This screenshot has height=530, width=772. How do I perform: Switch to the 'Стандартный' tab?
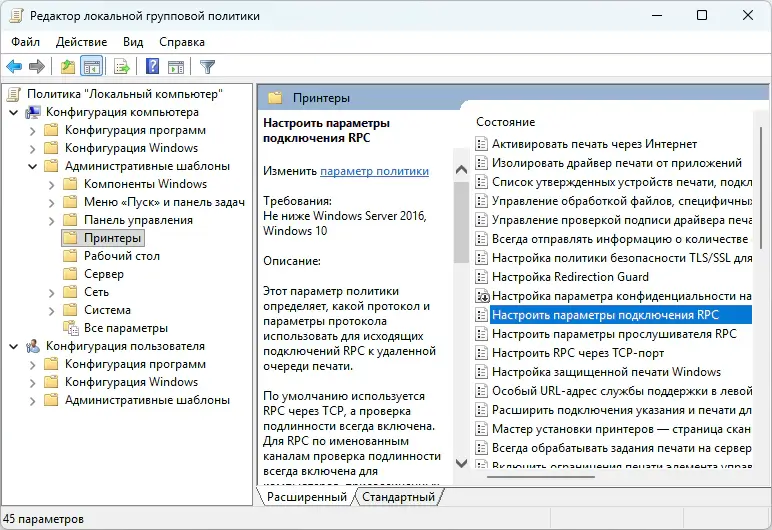(398, 497)
